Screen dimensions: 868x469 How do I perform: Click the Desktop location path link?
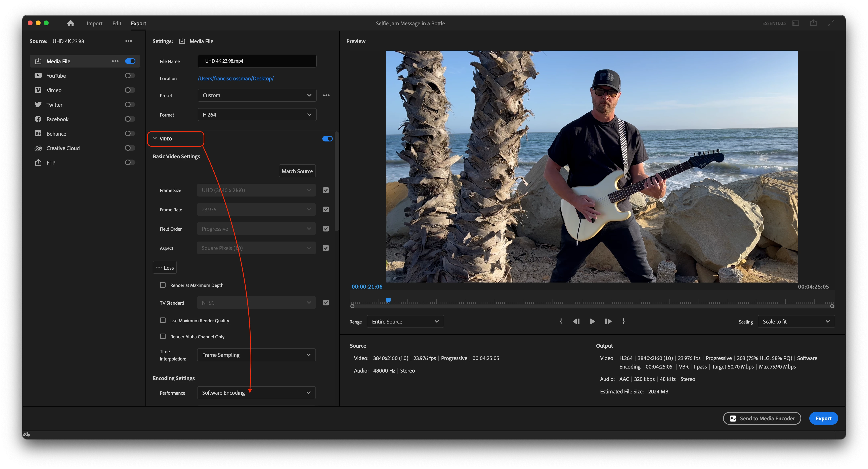pyautogui.click(x=235, y=79)
